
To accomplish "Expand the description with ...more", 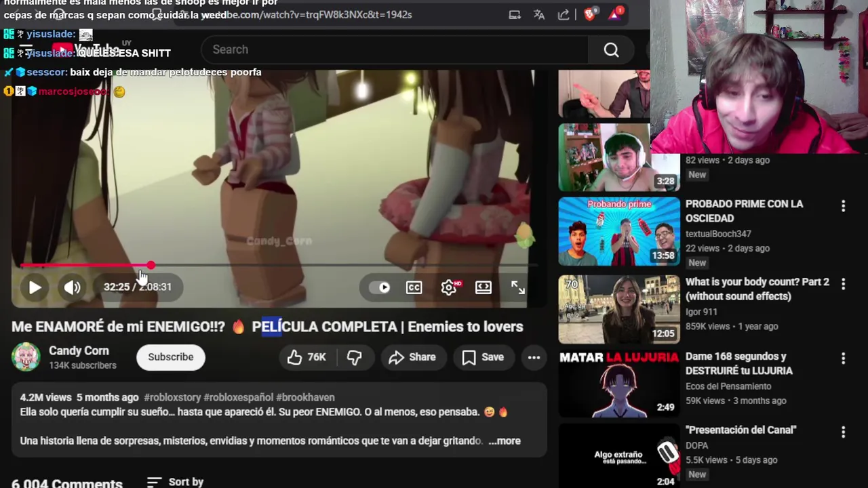I will coord(505,441).
